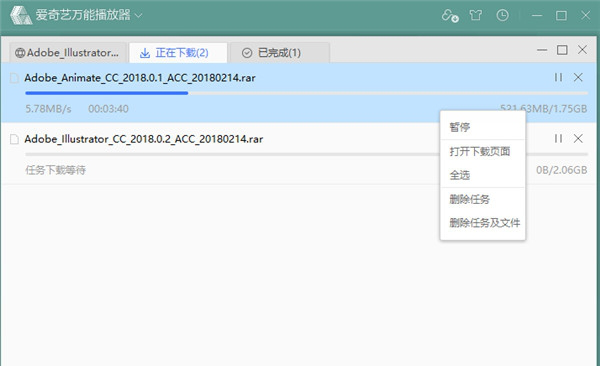Click the file icon beside Adobe_Animate_CC
The width and height of the screenshot is (600, 380).
[14, 78]
